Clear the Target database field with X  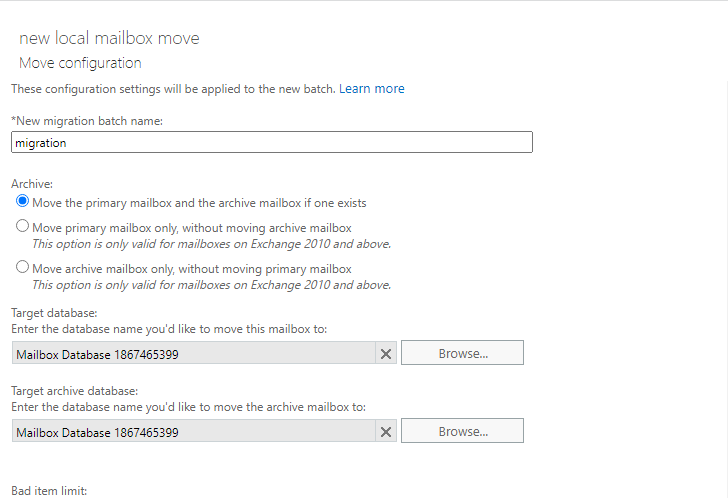pyautogui.click(x=386, y=354)
